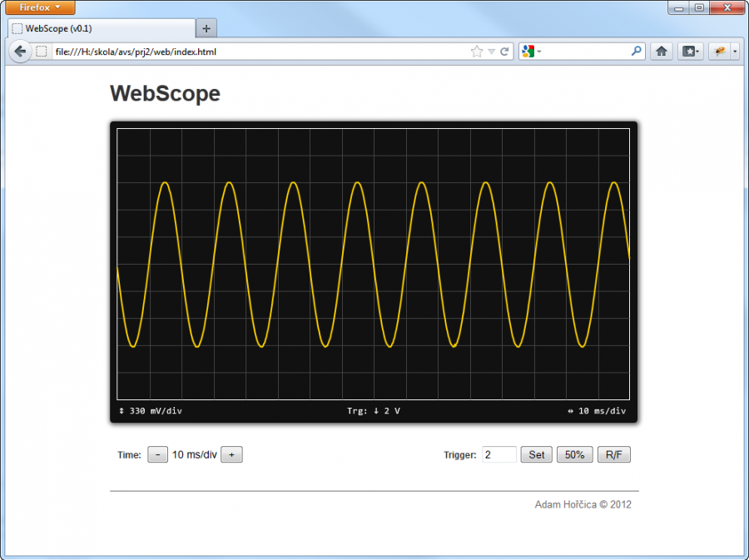
Task: Open the Firefox application menu
Action: [40, 7]
